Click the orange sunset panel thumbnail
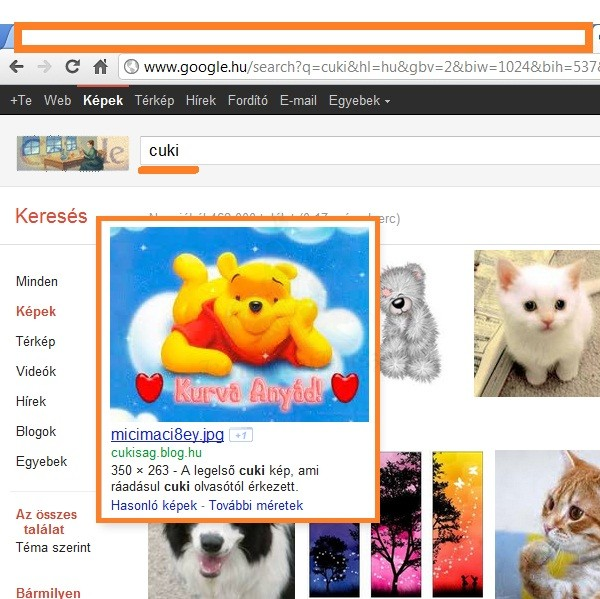600x599 pixels. click(x=458, y=524)
